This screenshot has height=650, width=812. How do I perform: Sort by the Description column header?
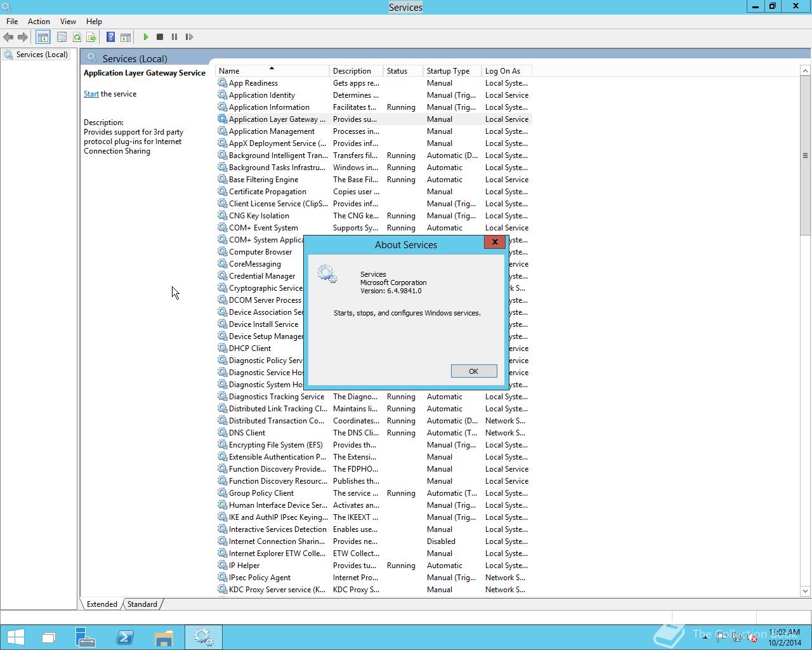356,71
